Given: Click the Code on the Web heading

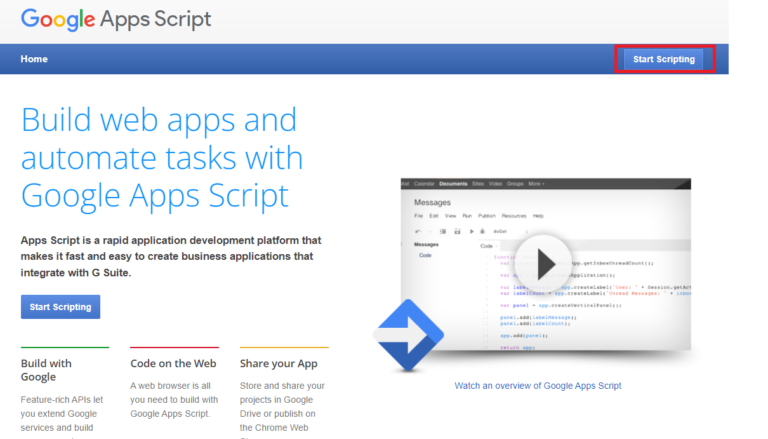Looking at the screenshot, I should coord(173,364).
